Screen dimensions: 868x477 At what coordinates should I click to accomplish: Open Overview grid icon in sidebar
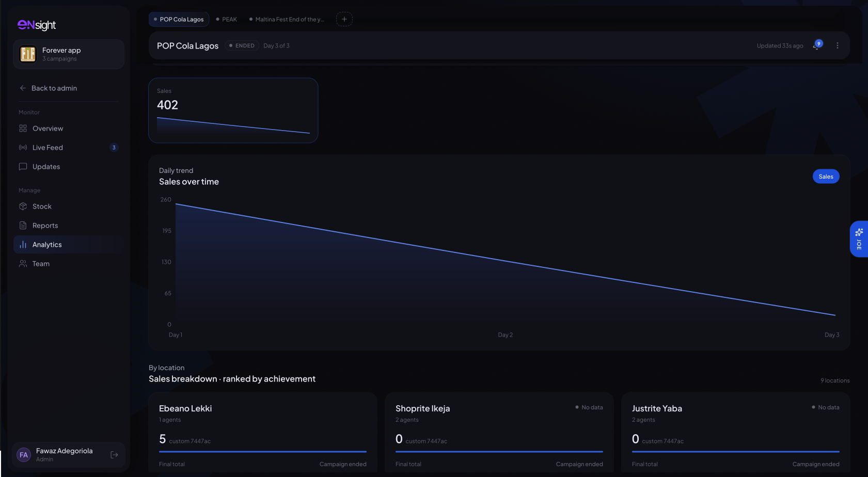[x=23, y=129]
